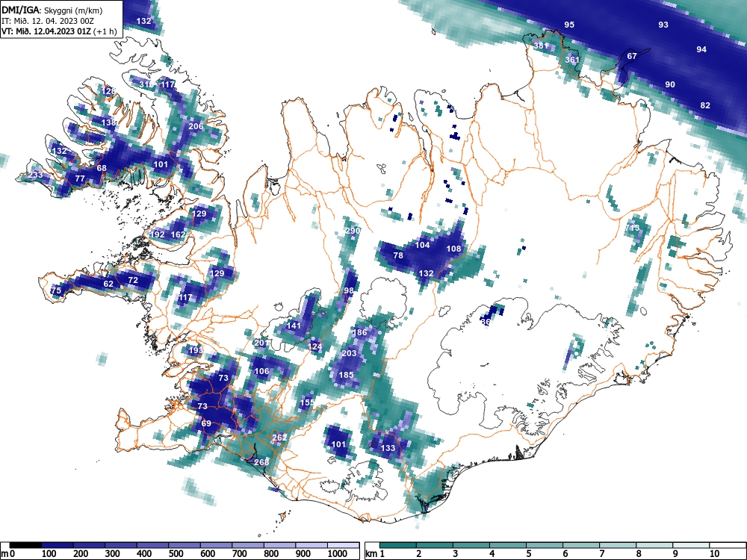The image size is (747, 560).
Task: Click the visibility value 67 on the peninsula
Action: [x=632, y=56]
